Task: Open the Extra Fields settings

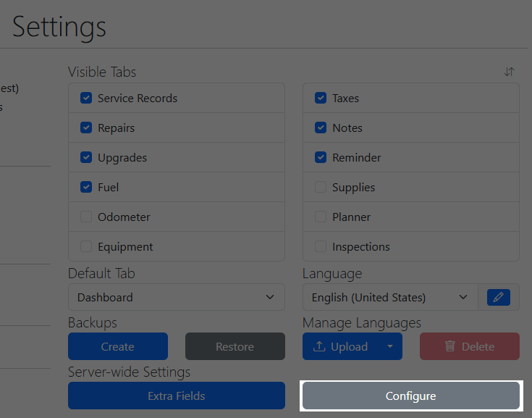Action: pyautogui.click(x=176, y=396)
